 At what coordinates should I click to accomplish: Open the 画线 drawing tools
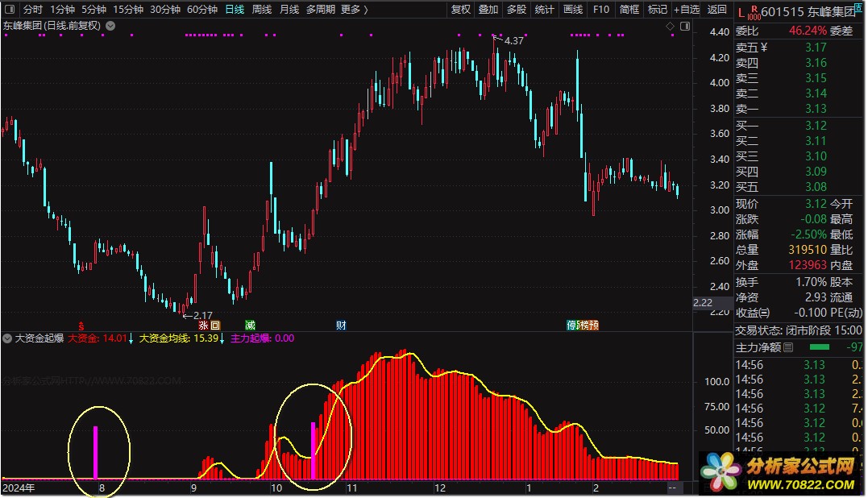(573, 10)
